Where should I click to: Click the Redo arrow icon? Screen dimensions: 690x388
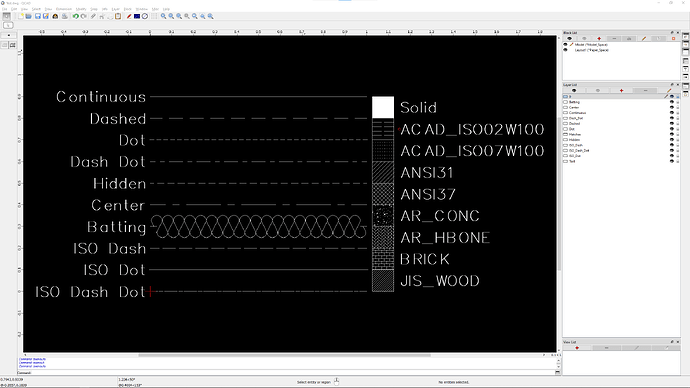pyautogui.click(x=84, y=16)
